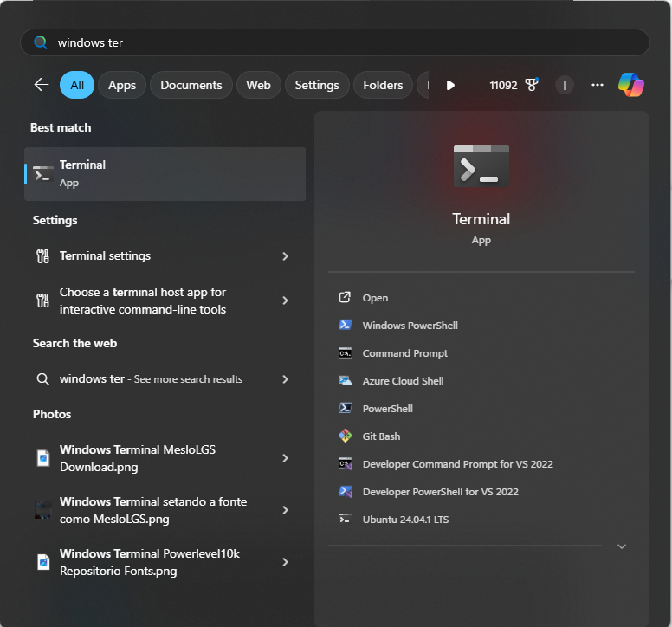Open Terminal settings result

tap(165, 255)
